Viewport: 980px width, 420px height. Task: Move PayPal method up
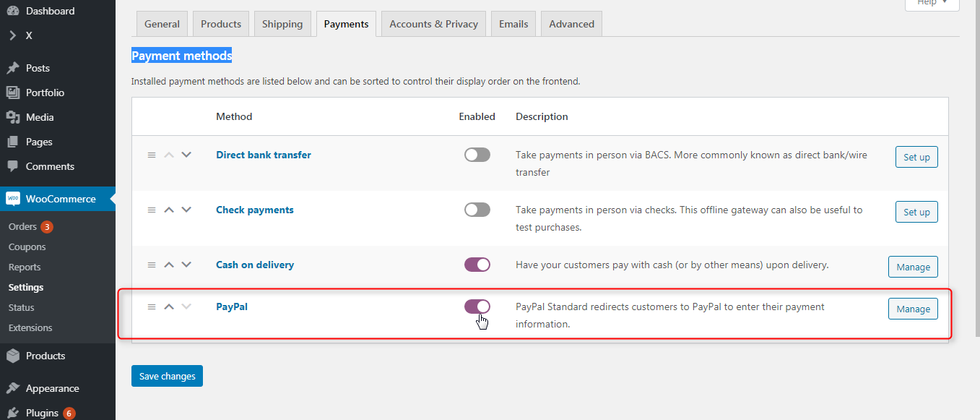coord(169,307)
